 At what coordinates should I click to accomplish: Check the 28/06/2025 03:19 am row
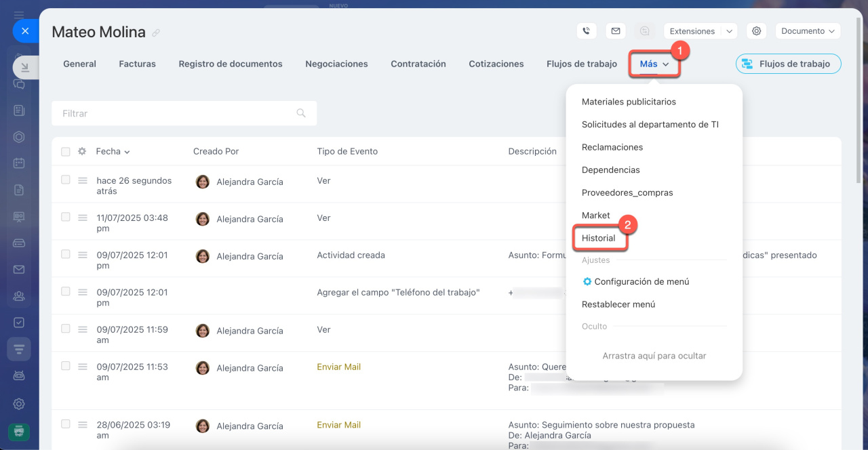pos(66,424)
